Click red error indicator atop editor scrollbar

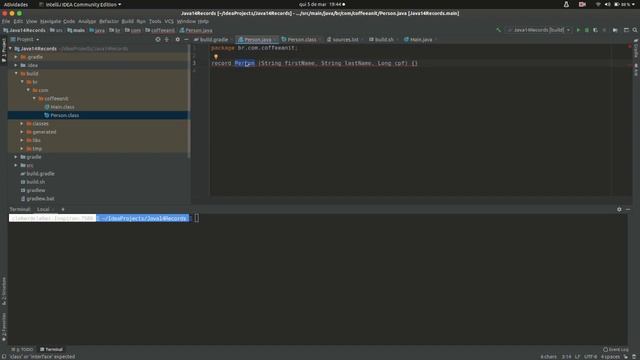click(629, 47)
